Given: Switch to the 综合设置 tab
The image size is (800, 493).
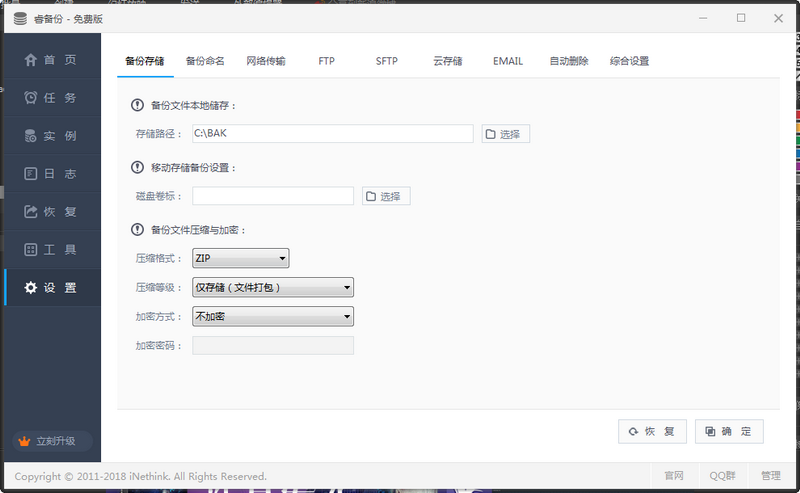Looking at the screenshot, I should [x=630, y=61].
